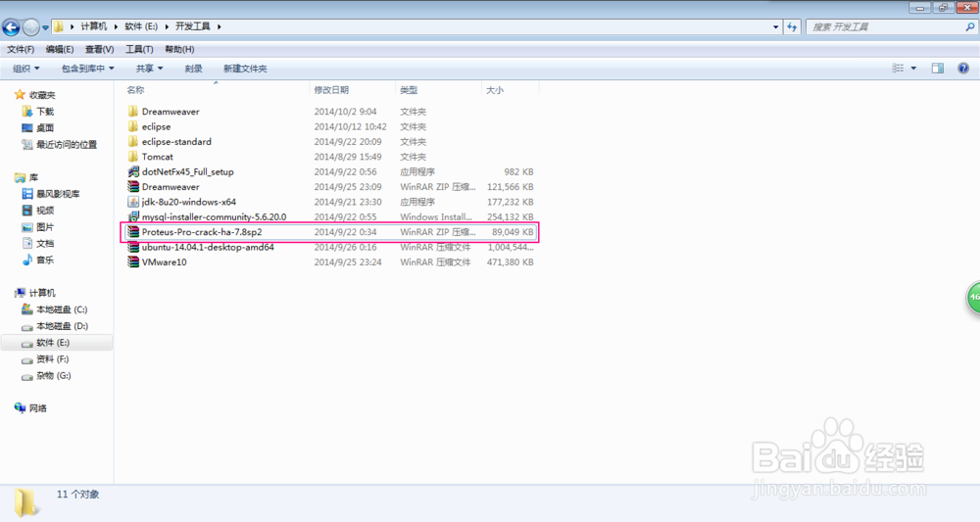This screenshot has width=980, height=522.
Task: Open address bar history dropdown arrow
Action: click(x=775, y=26)
